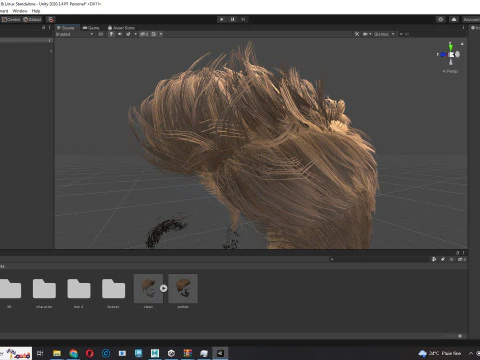480x360 pixels.
Task: Switch to the Scene tab
Action: [x=66, y=28]
